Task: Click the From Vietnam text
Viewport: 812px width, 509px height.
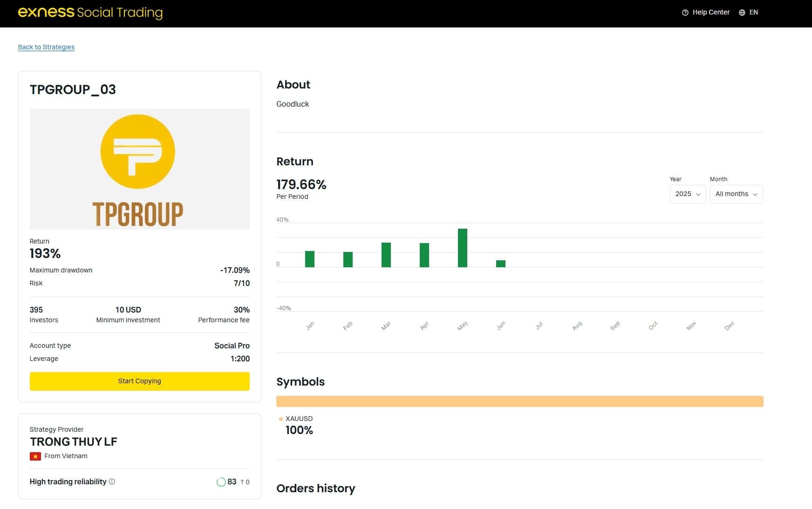Action: coord(66,456)
